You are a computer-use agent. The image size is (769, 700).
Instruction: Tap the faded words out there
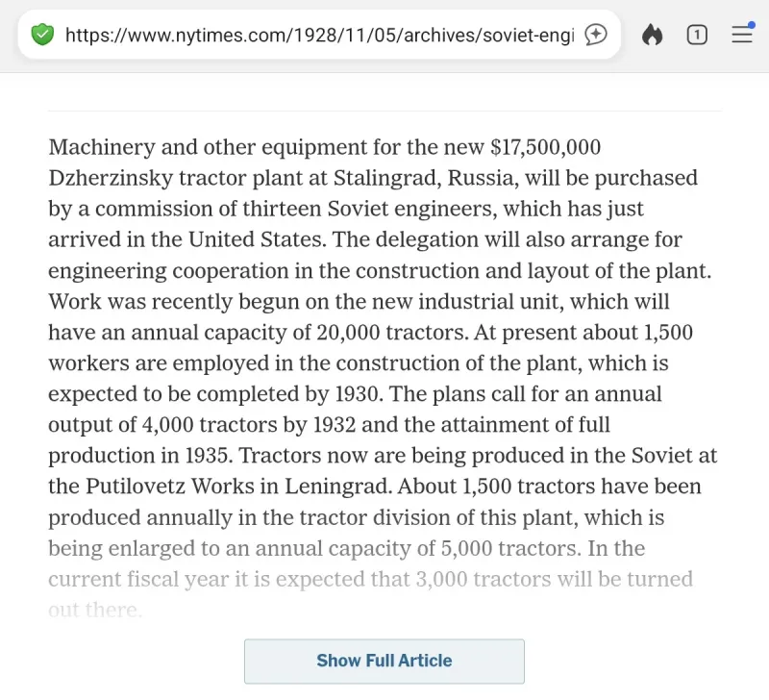click(95, 611)
